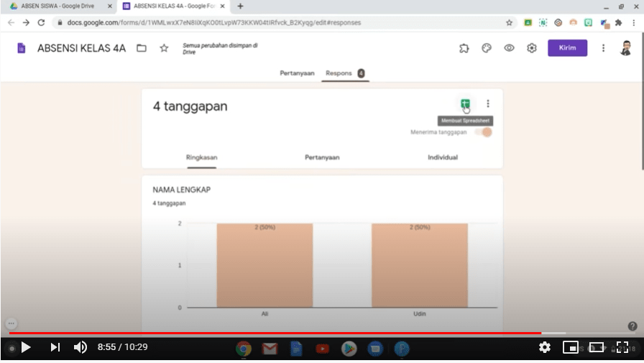Switch to the ABSEN SISWA Google Drive tab

click(57, 6)
